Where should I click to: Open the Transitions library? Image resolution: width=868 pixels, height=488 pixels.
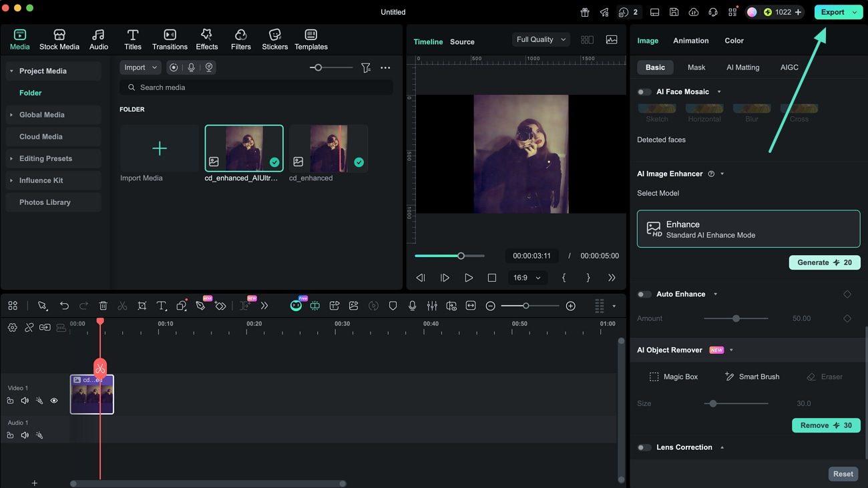(x=170, y=39)
